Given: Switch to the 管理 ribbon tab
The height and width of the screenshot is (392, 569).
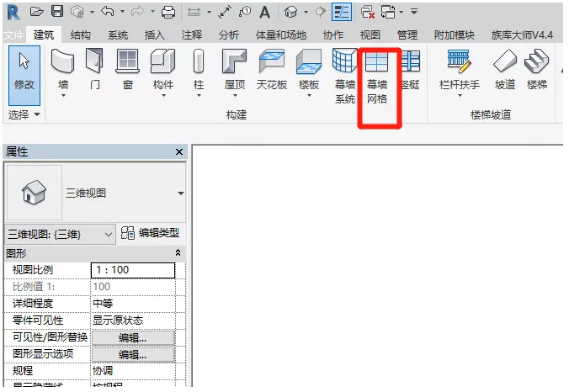Looking at the screenshot, I should coord(407,35).
